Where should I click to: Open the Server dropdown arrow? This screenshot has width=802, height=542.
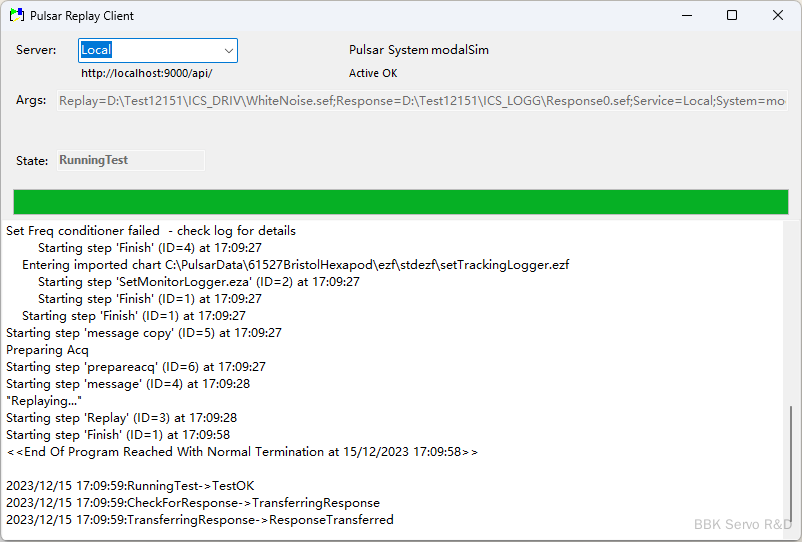(227, 50)
